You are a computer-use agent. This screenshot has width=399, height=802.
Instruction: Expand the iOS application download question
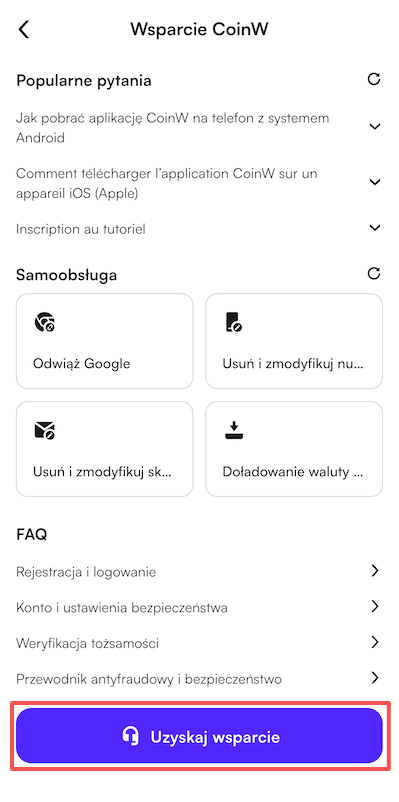coord(199,183)
